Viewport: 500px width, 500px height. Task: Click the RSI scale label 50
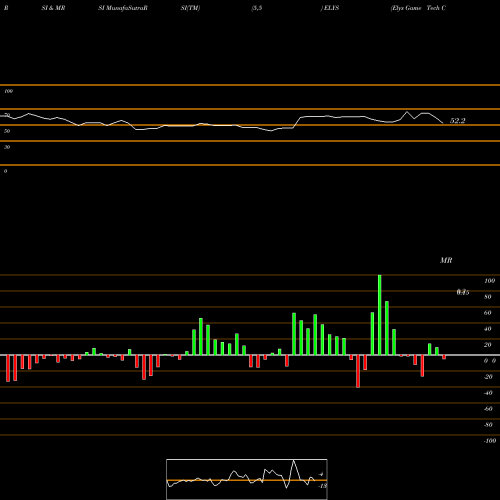click(x=7, y=131)
